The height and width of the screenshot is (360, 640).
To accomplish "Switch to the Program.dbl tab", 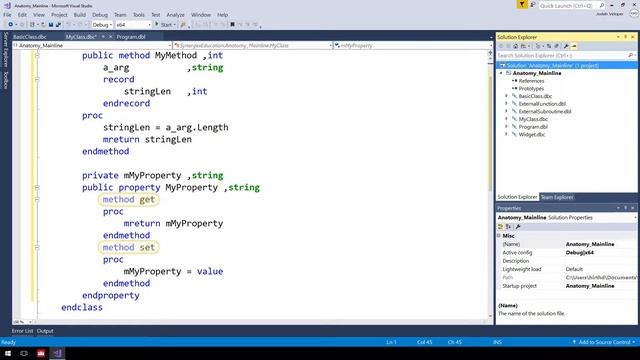I will pyautogui.click(x=131, y=37).
